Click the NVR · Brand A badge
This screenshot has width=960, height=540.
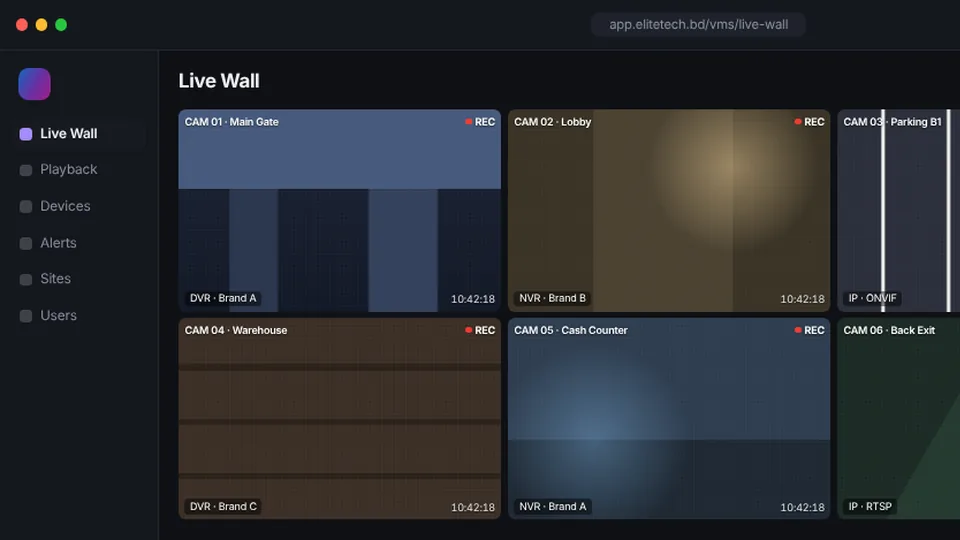click(552, 506)
